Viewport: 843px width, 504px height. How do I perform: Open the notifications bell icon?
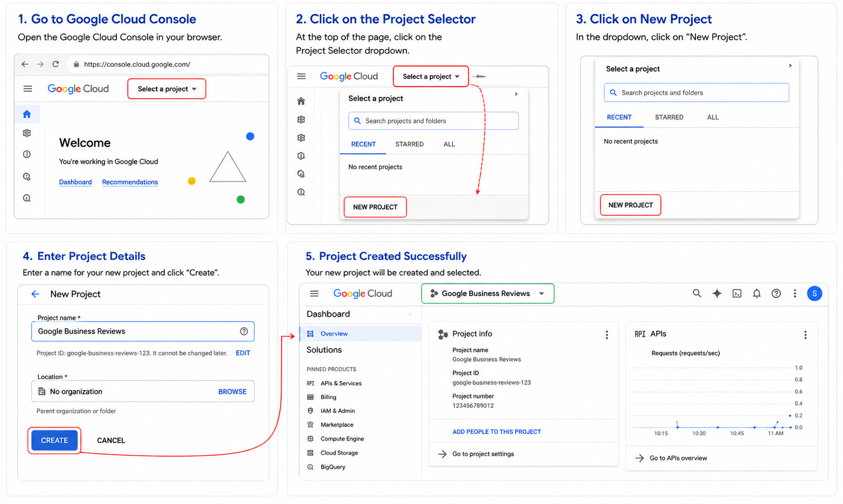point(757,294)
